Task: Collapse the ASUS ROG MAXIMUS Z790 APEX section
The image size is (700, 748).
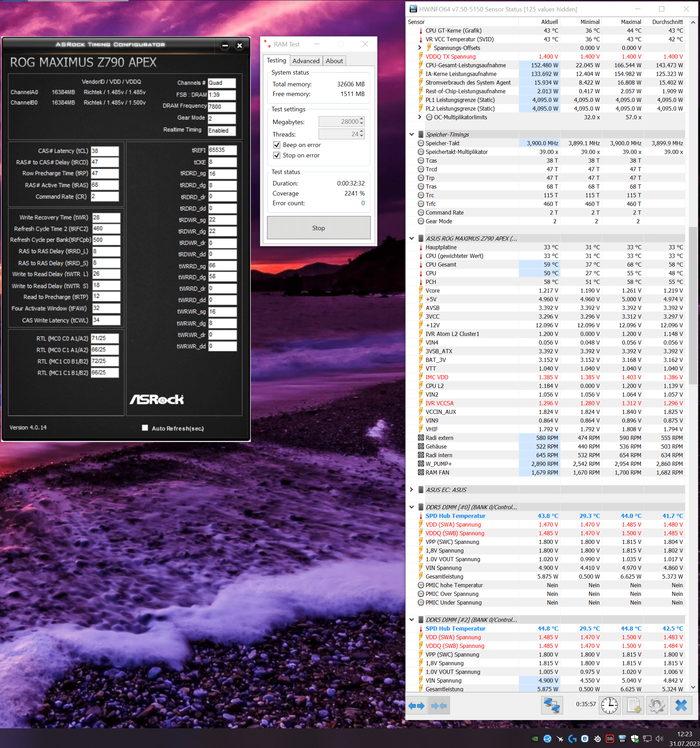Action: [411, 238]
